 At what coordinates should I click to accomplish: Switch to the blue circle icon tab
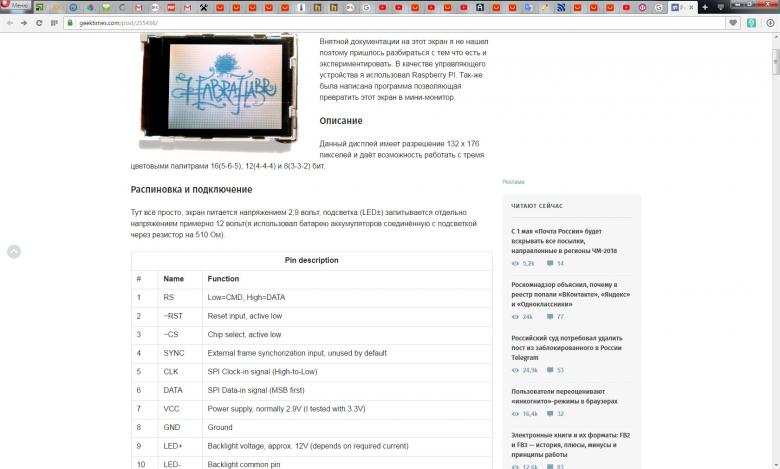point(74,7)
